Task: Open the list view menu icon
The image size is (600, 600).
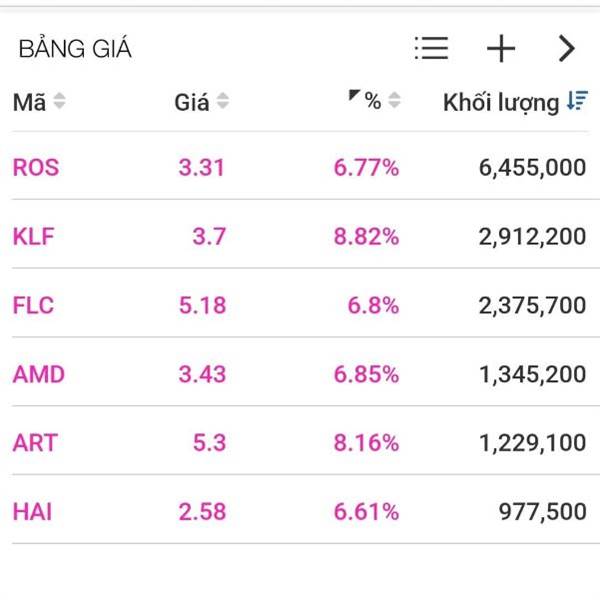Action: click(431, 48)
